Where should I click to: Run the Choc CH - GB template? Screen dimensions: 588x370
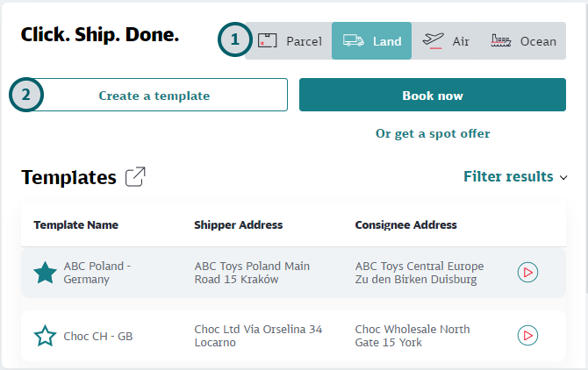[x=527, y=335]
